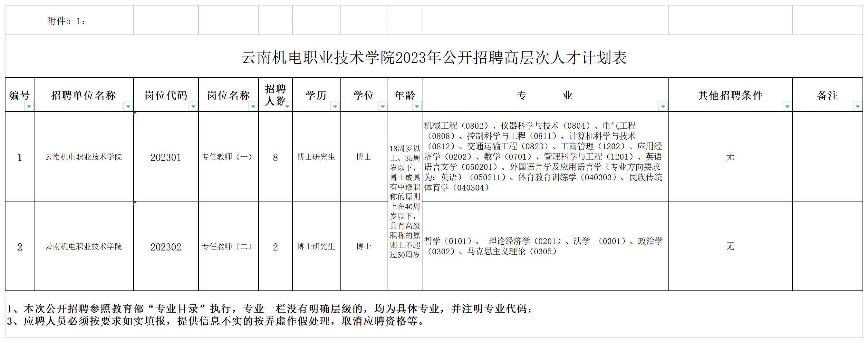
Task: Select footnote line starting 3、应聘人员必须按要求如实填报
Action: [216, 321]
